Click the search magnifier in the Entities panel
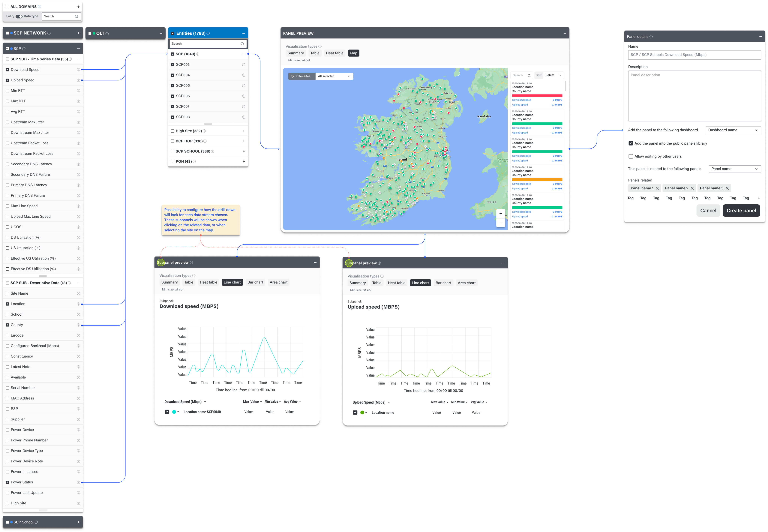The height and width of the screenshot is (532, 768). pyautogui.click(x=242, y=44)
